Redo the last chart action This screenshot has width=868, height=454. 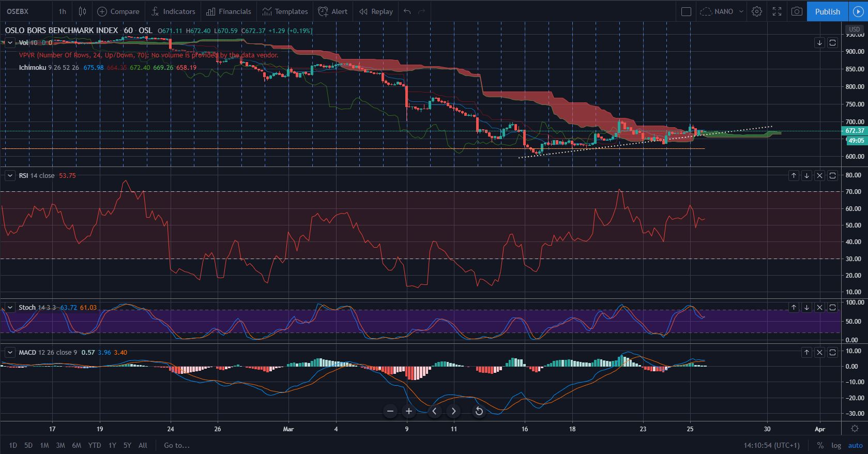click(421, 11)
